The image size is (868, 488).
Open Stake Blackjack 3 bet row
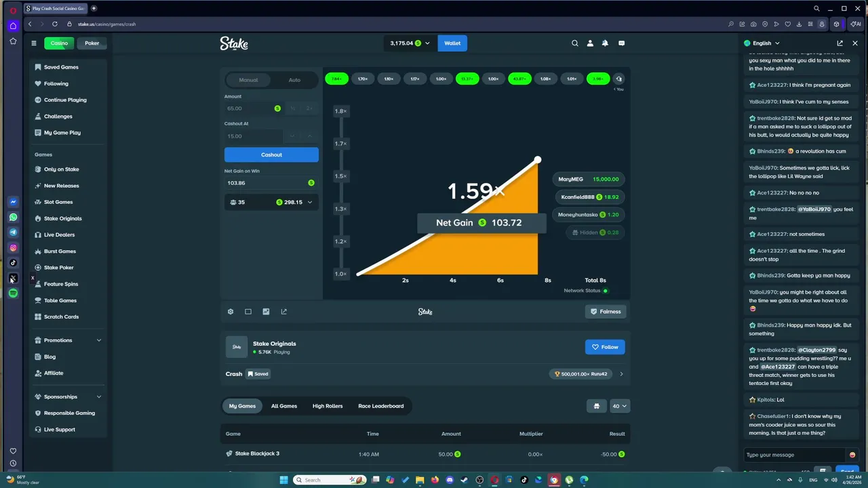(425, 453)
